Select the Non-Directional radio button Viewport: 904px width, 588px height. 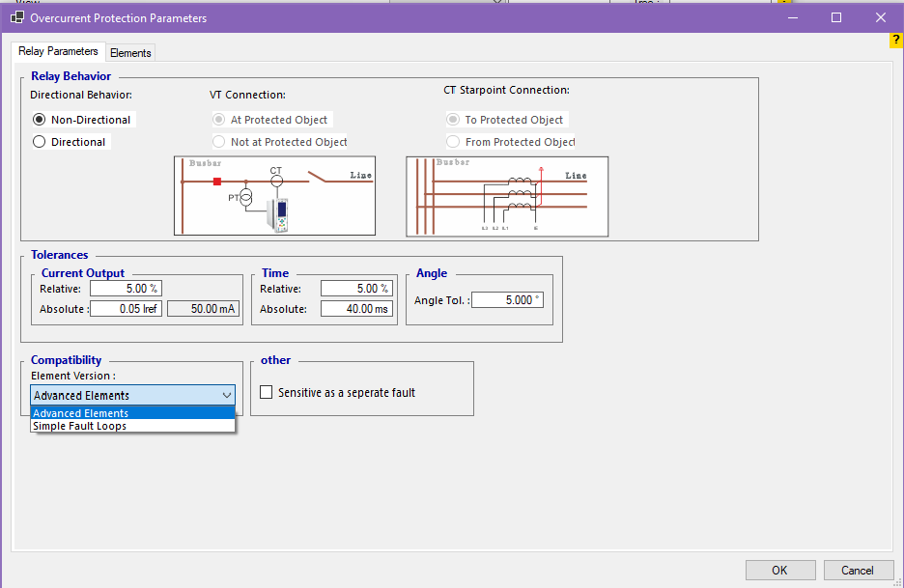click(x=40, y=120)
